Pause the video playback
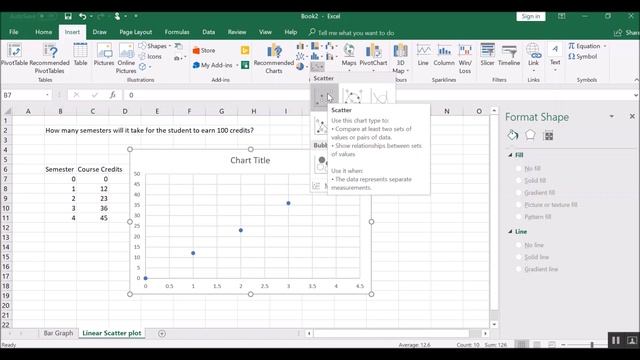 coord(616,340)
